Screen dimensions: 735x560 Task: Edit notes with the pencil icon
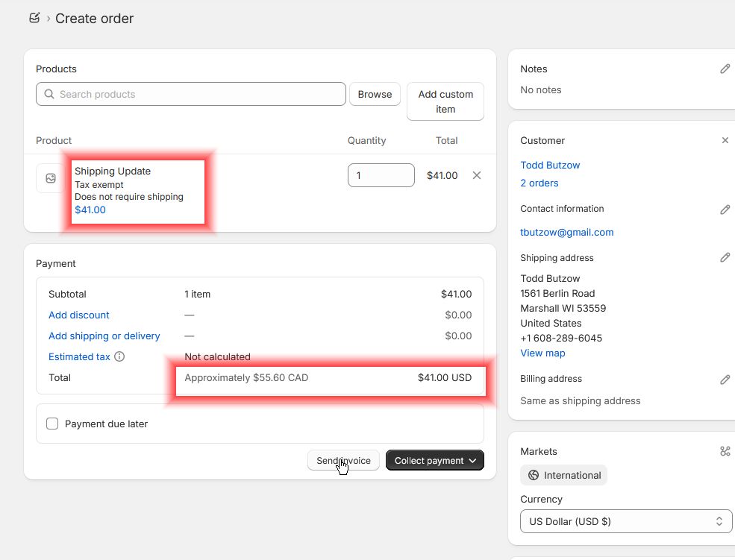(725, 69)
